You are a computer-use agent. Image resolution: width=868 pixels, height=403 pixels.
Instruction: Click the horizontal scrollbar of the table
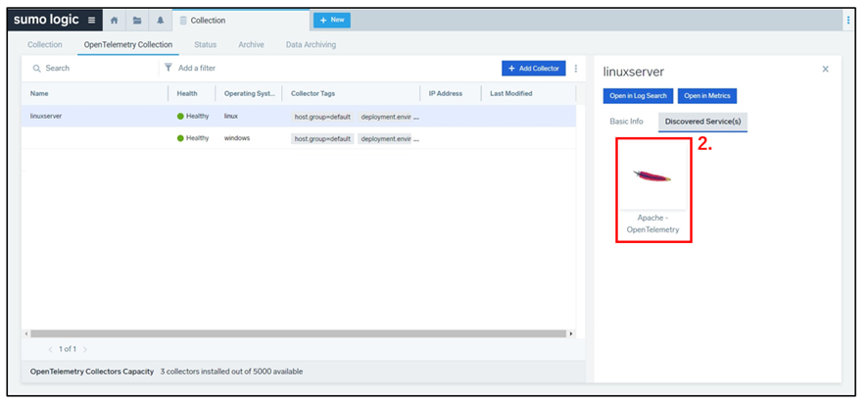click(299, 334)
